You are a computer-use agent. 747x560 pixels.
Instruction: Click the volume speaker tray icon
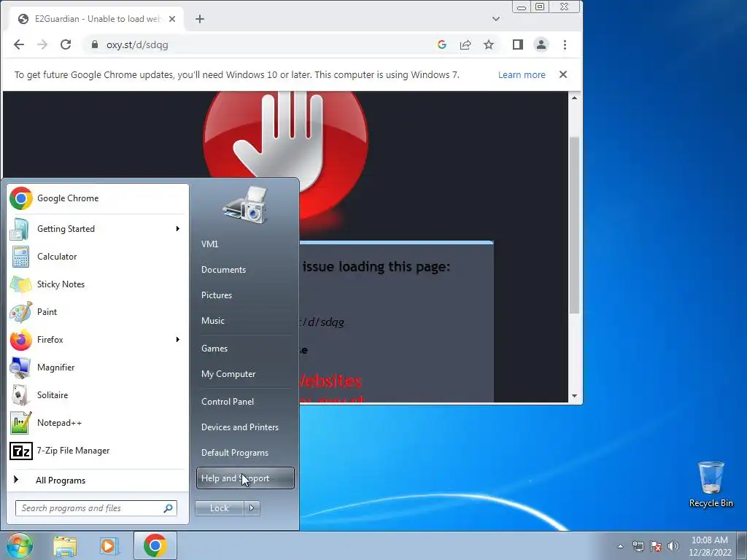(673, 546)
